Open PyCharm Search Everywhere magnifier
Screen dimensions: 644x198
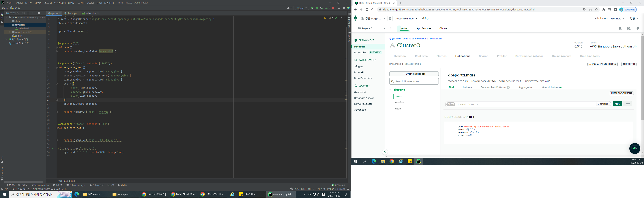pos(339,8)
